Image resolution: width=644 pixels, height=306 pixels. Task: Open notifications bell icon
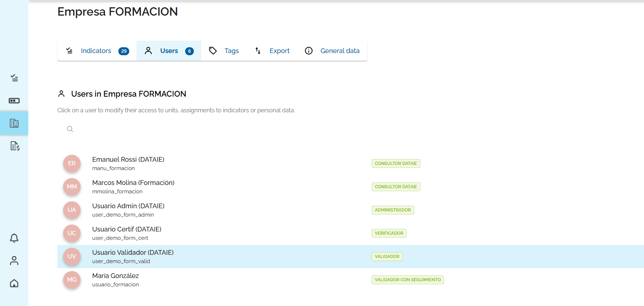coord(14,238)
